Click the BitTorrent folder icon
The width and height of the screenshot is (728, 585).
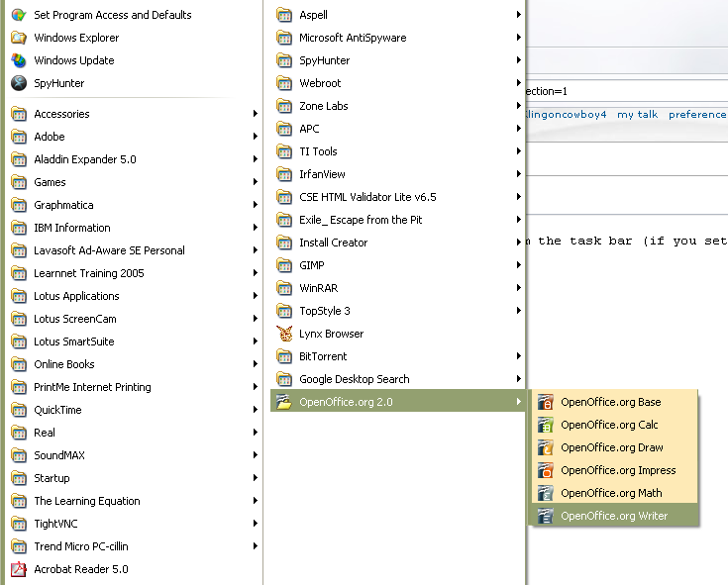tap(284, 356)
